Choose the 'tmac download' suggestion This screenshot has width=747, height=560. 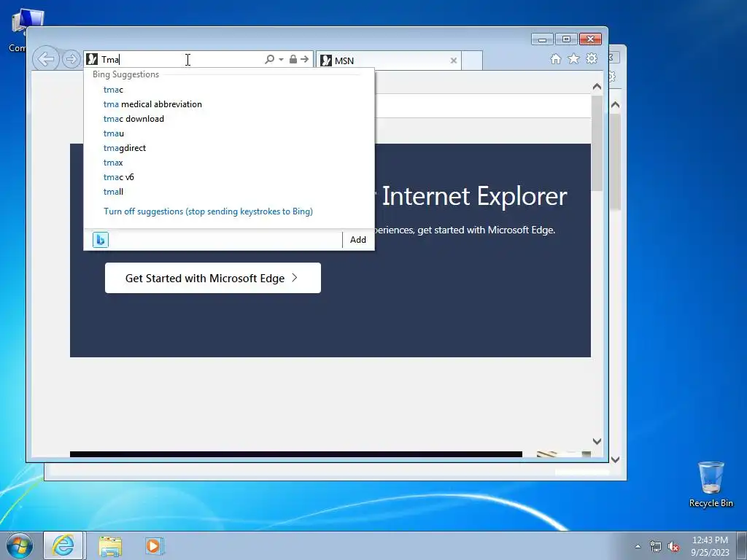pos(133,119)
